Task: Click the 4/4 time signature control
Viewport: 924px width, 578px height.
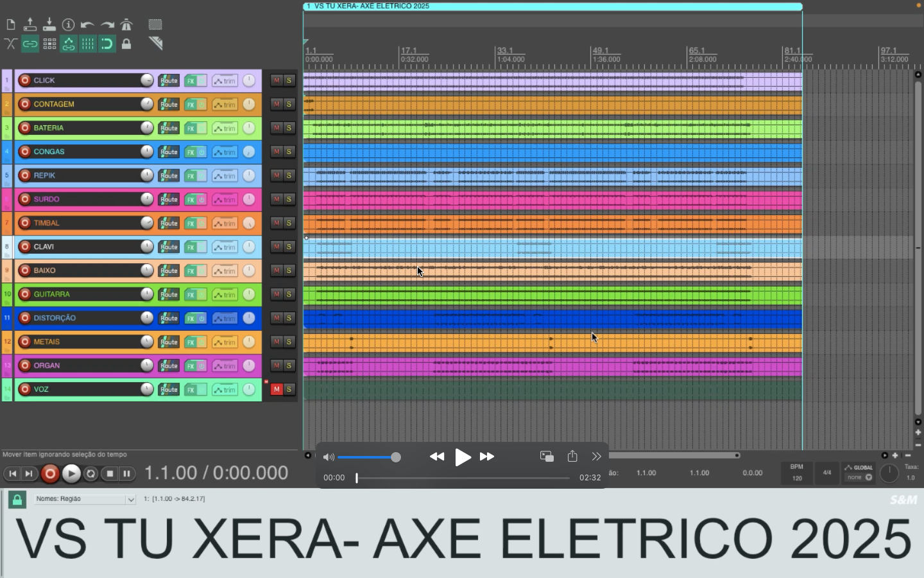Action: click(826, 473)
